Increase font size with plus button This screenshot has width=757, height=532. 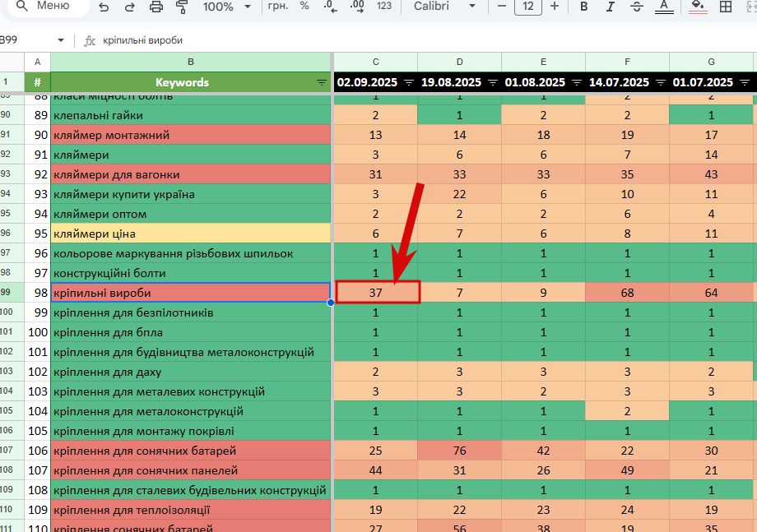555,7
